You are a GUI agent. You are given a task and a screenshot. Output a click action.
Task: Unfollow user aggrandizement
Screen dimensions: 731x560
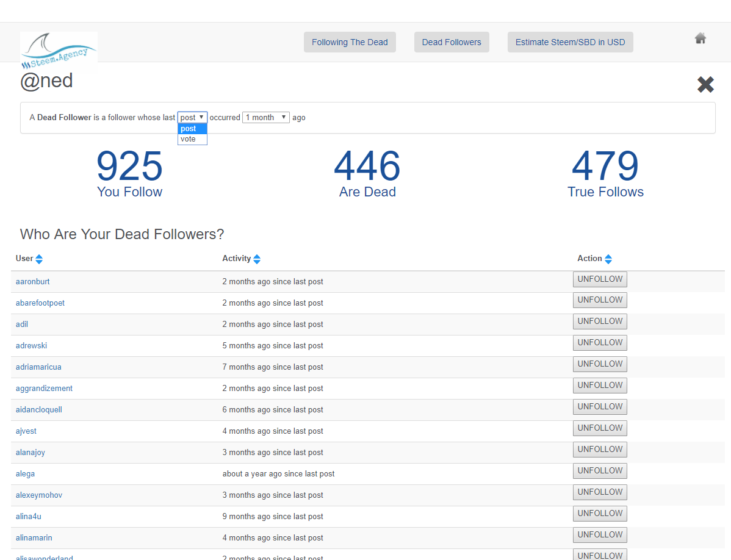600,386
